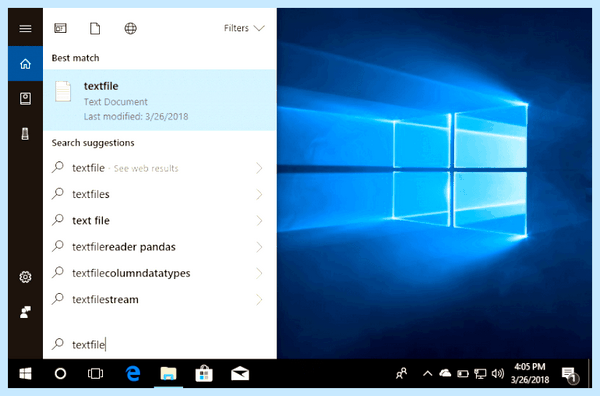Click the magnifier icon in search box
The height and width of the screenshot is (396, 600).
pyautogui.click(x=58, y=344)
